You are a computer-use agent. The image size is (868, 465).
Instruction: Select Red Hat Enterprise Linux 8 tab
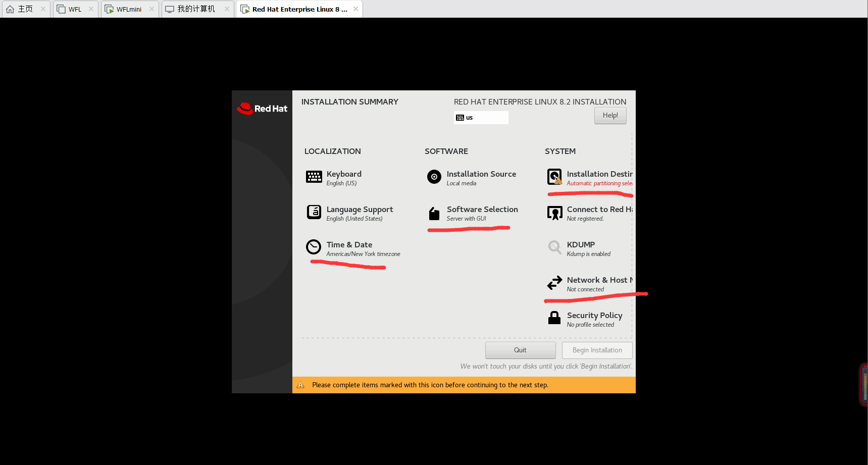299,9
